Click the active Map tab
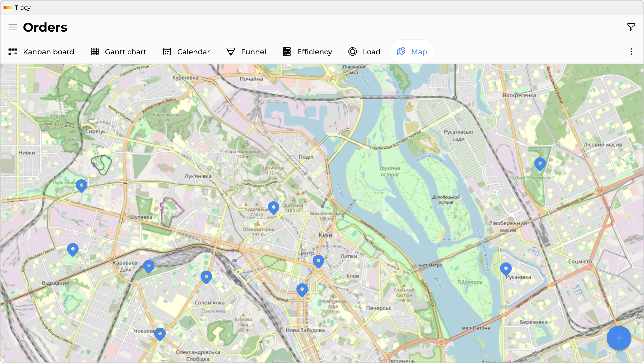Viewport: 644px width, 363px height. [412, 52]
